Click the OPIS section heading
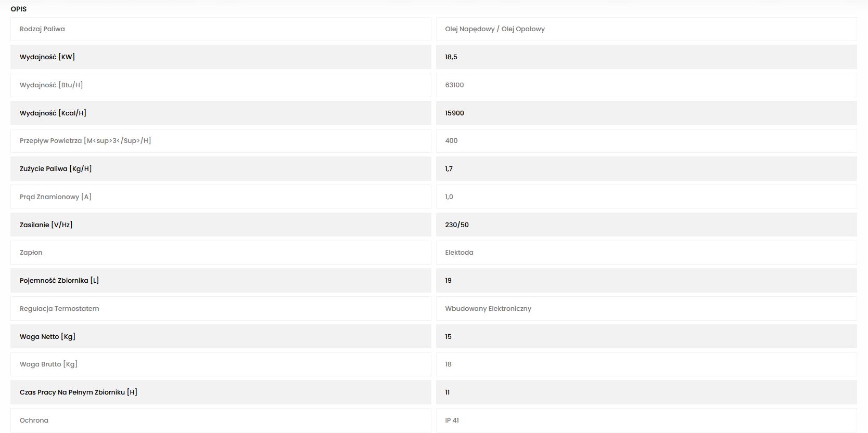Image resolution: width=868 pixels, height=433 pixels. [19, 9]
